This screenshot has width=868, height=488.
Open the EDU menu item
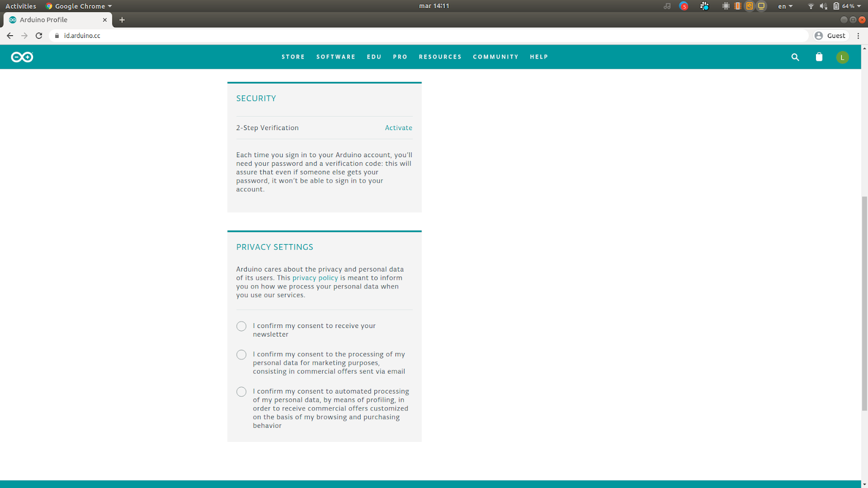(x=374, y=57)
